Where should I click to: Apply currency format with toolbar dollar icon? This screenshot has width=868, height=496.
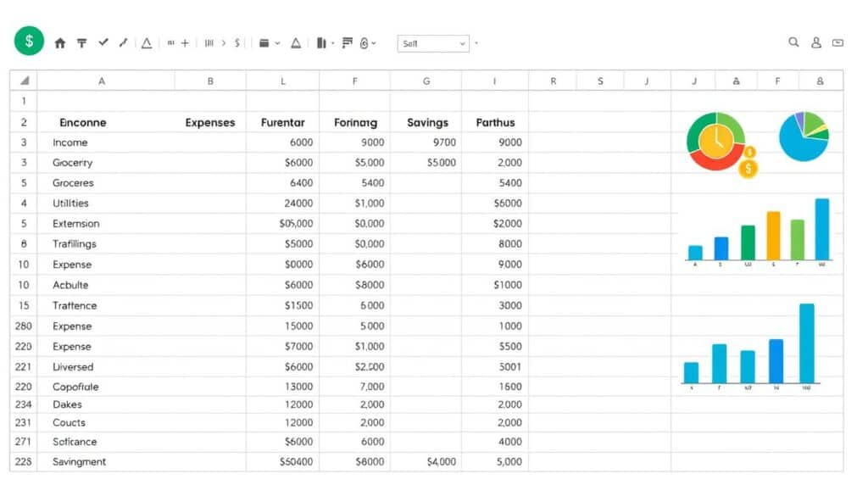click(x=237, y=42)
